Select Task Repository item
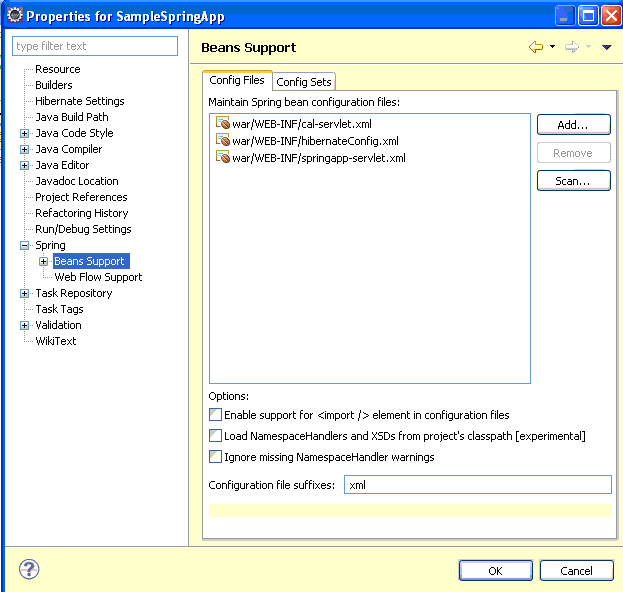The height and width of the screenshot is (592, 623). click(x=74, y=293)
